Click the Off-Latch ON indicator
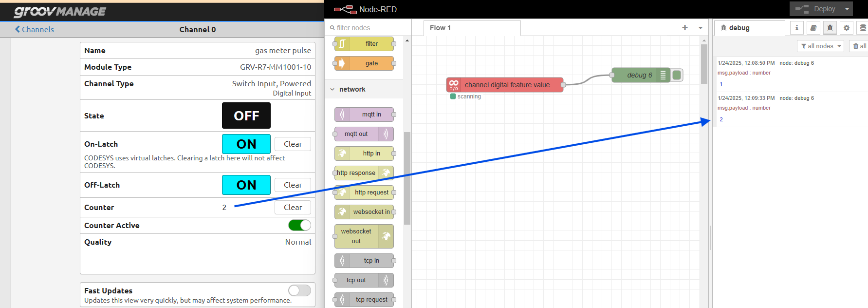 (246, 185)
